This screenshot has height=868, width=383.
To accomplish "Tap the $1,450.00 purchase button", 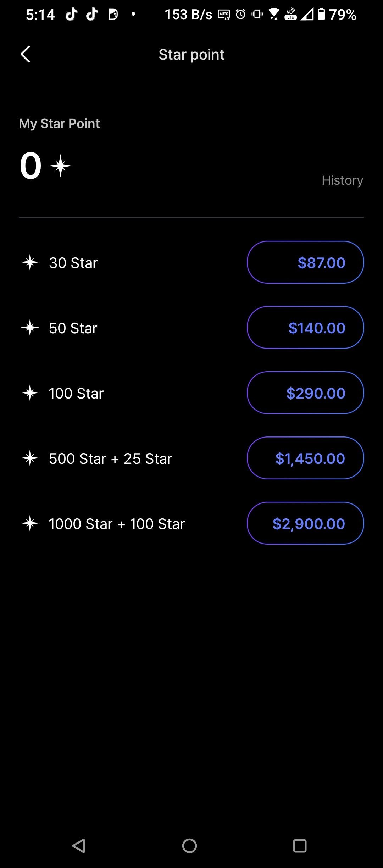I will (305, 458).
